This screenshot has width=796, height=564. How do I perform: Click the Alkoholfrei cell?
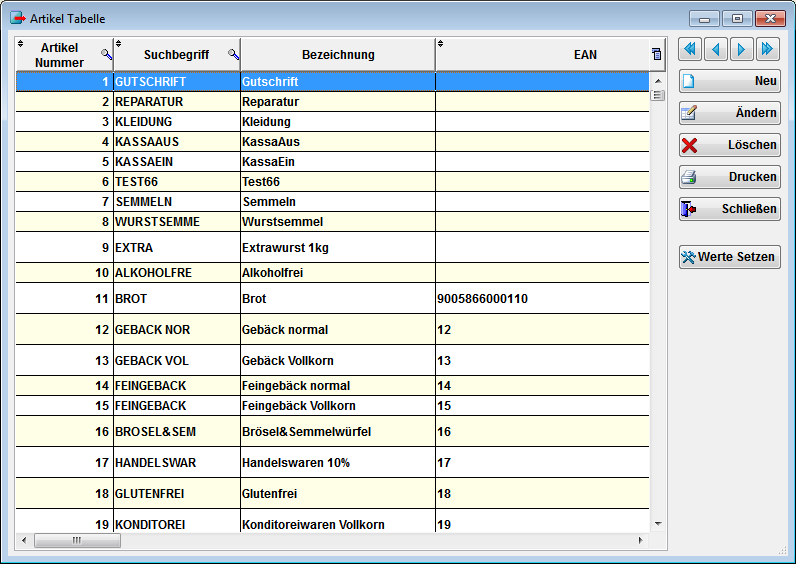338,273
